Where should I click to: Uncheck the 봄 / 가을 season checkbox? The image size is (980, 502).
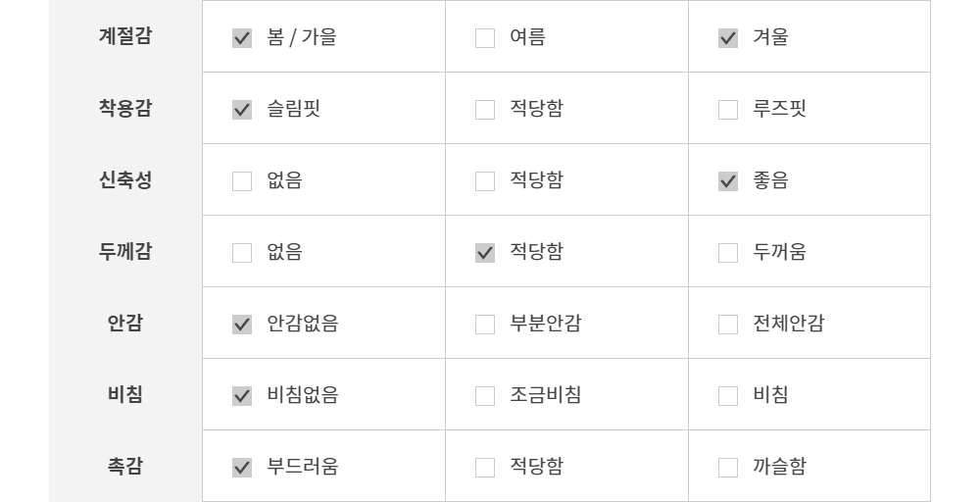click(242, 38)
